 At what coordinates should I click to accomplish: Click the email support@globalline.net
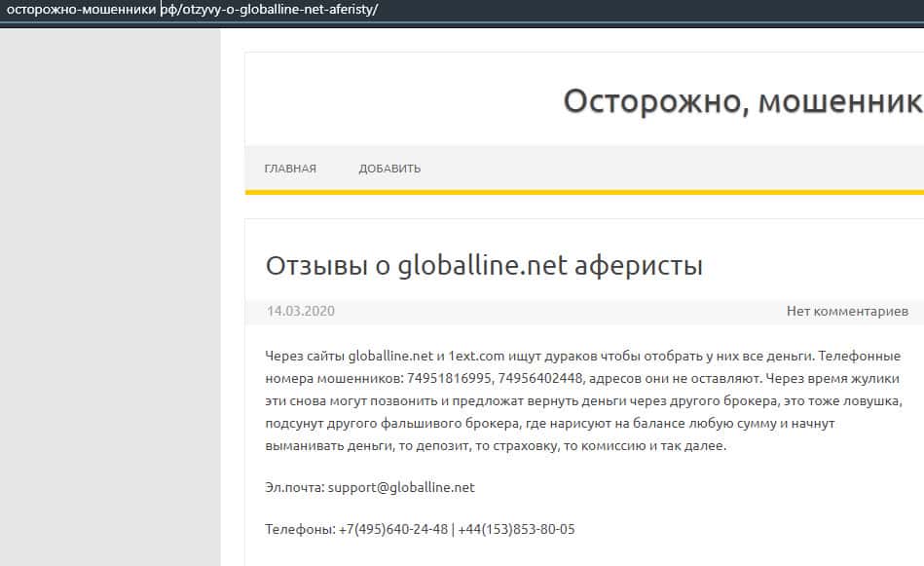point(401,487)
